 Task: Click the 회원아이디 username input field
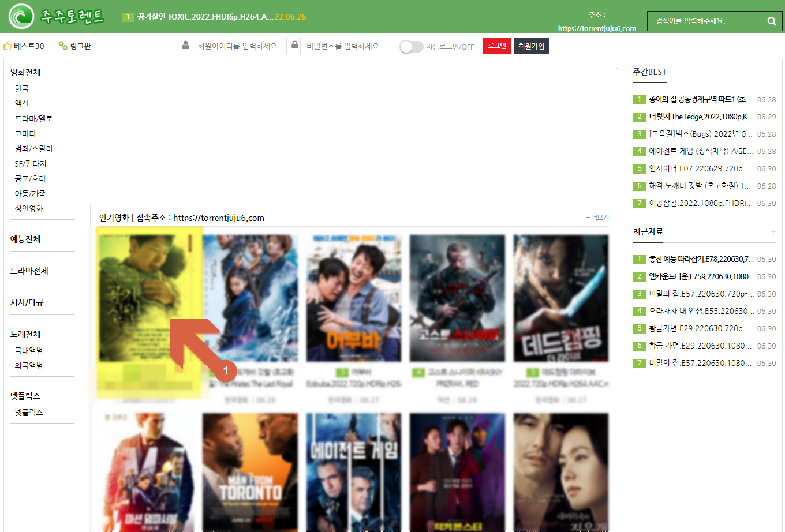tap(239, 46)
